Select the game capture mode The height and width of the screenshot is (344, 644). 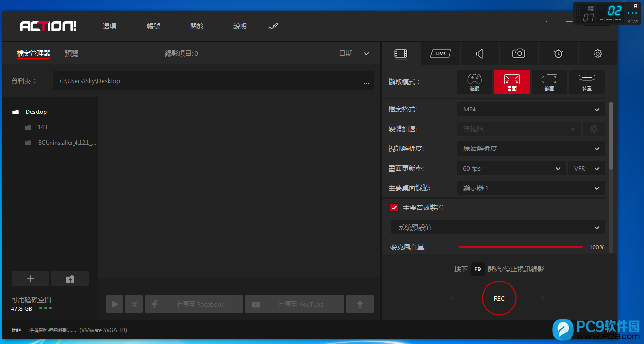[474, 82]
